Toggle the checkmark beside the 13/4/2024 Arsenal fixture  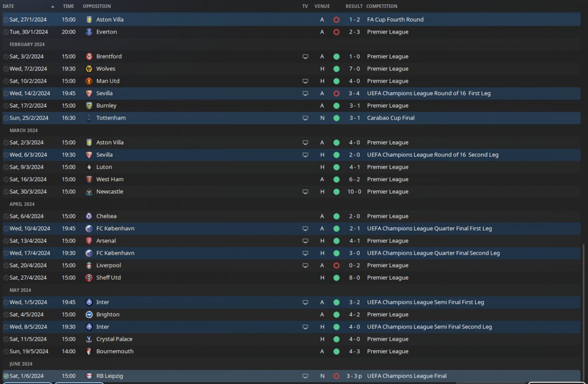coord(6,241)
